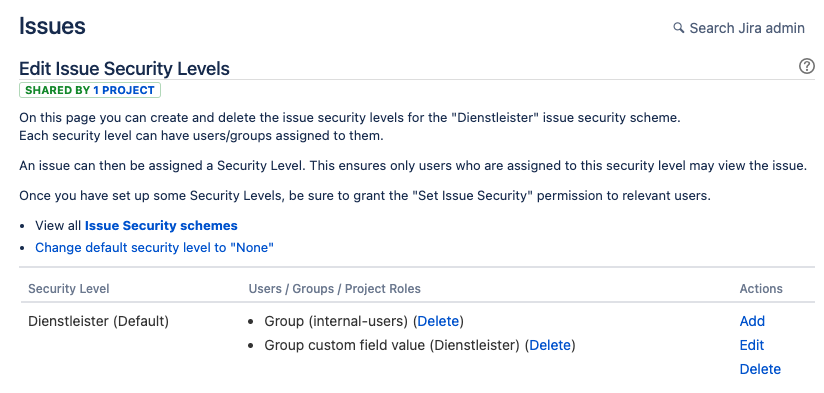Click Add in the Actions column

[x=752, y=321]
